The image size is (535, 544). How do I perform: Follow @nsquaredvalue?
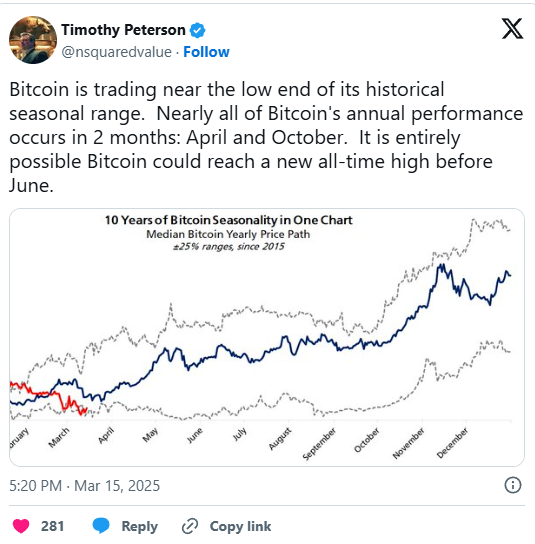[x=206, y=52]
